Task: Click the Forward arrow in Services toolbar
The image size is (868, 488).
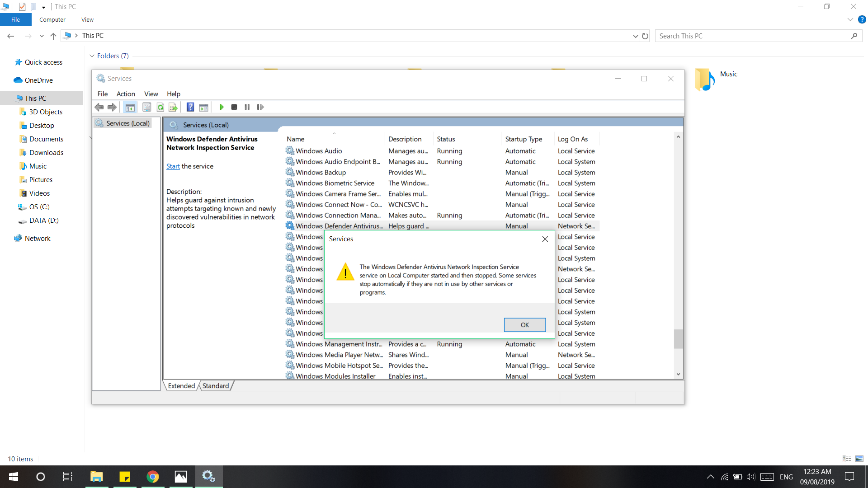Action: [112, 107]
